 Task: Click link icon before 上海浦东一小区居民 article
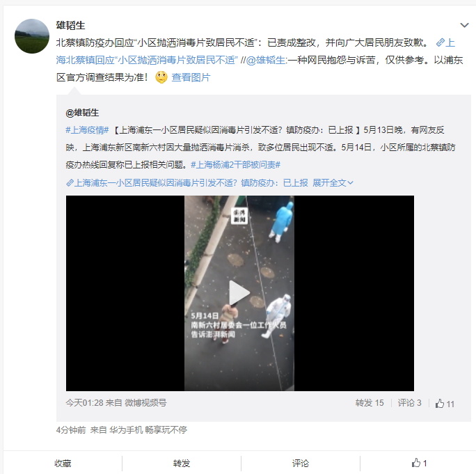point(70,183)
